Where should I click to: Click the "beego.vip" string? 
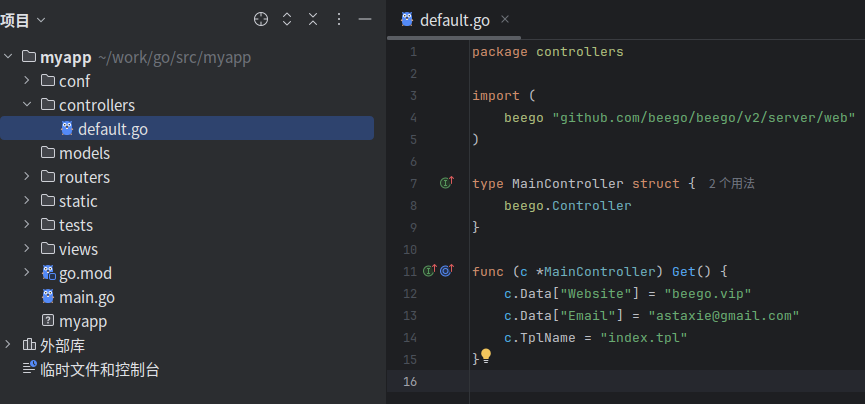pyautogui.click(x=708, y=294)
